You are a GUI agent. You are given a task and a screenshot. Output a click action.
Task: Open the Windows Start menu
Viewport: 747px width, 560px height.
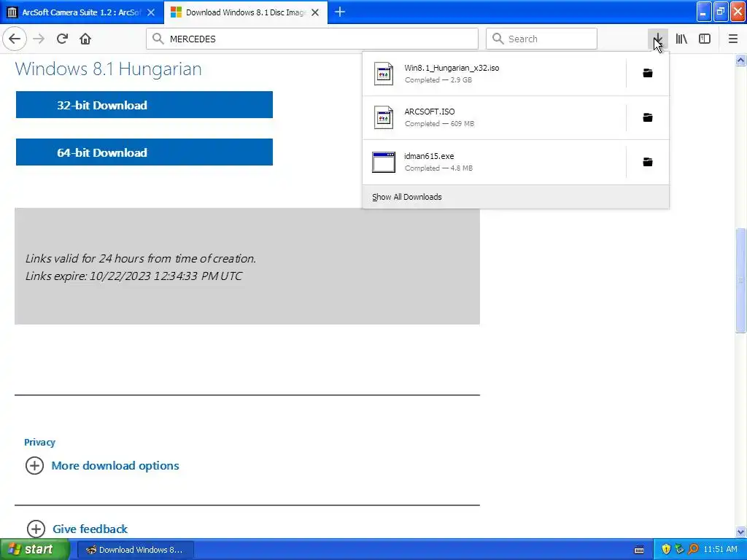point(35,550)
